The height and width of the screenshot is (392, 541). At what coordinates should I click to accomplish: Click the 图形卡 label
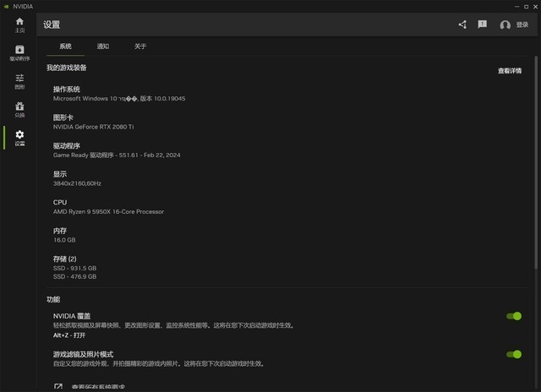point(63,117)
